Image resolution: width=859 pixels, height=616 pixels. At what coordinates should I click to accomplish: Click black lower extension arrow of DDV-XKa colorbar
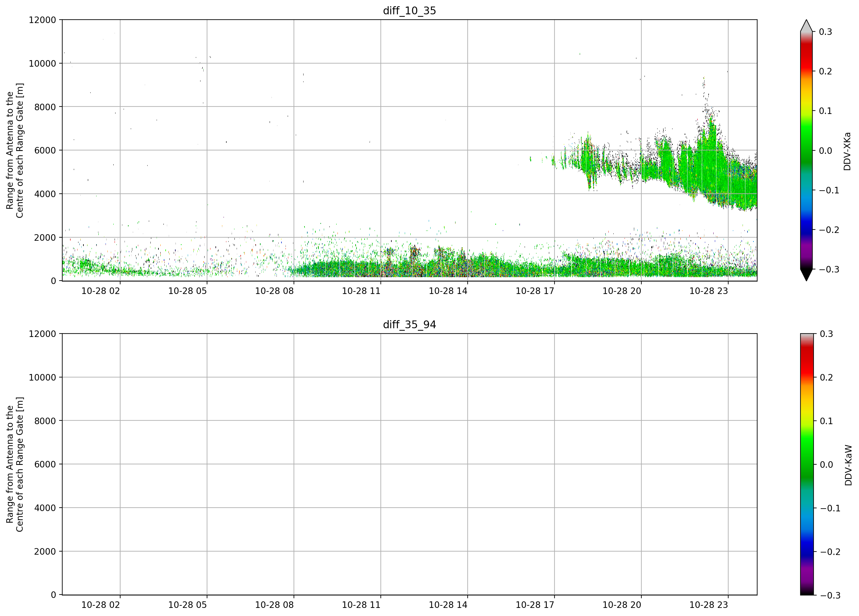pos(806,275)
